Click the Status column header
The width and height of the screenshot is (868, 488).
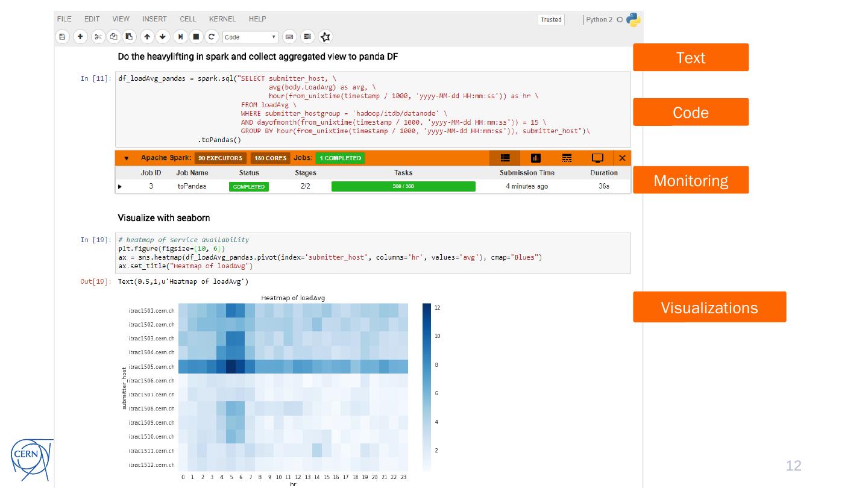pyautogui.click(x=249, y=173)
